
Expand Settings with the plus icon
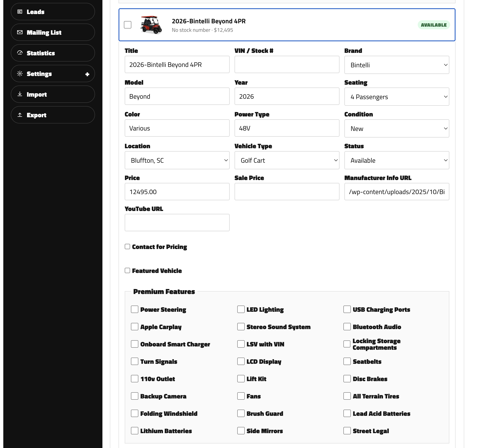pyautogui.click(x=87, y=74)
